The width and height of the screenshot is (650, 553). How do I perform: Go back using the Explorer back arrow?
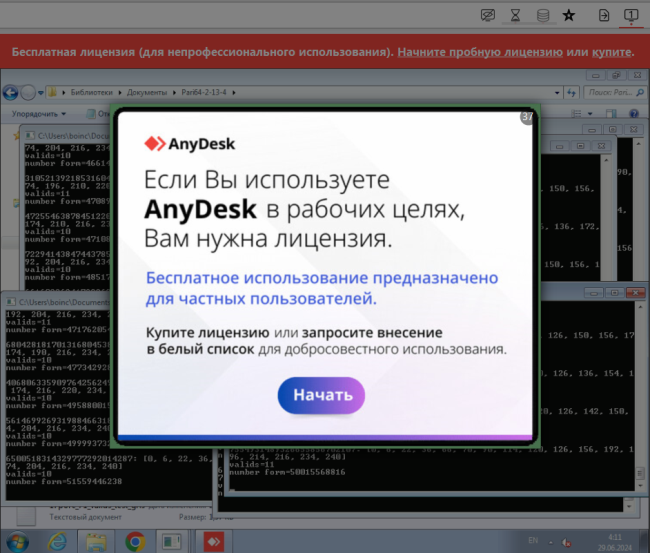coord(10,92)
